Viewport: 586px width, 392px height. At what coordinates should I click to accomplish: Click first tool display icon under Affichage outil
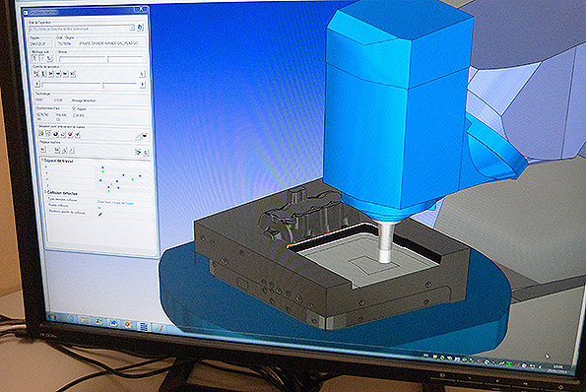tap(34, 58)
